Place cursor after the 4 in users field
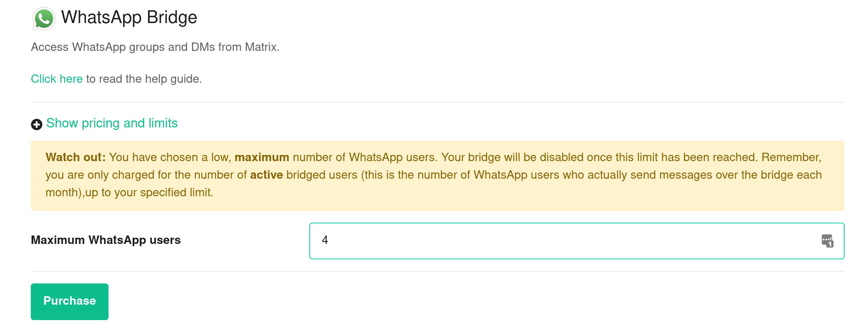 pos(329,240)
